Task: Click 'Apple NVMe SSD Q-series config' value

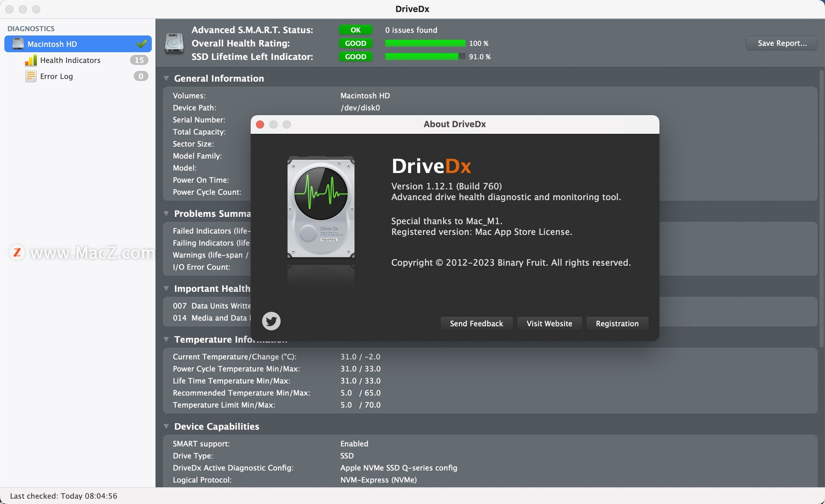Action: pos(399,468)
